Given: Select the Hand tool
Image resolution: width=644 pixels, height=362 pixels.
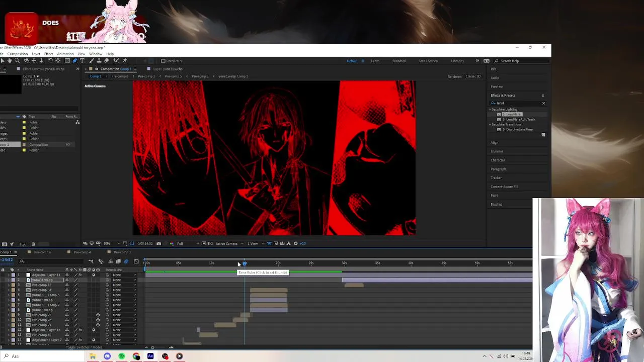Looking at the screenshot, I should click(10, 61).
